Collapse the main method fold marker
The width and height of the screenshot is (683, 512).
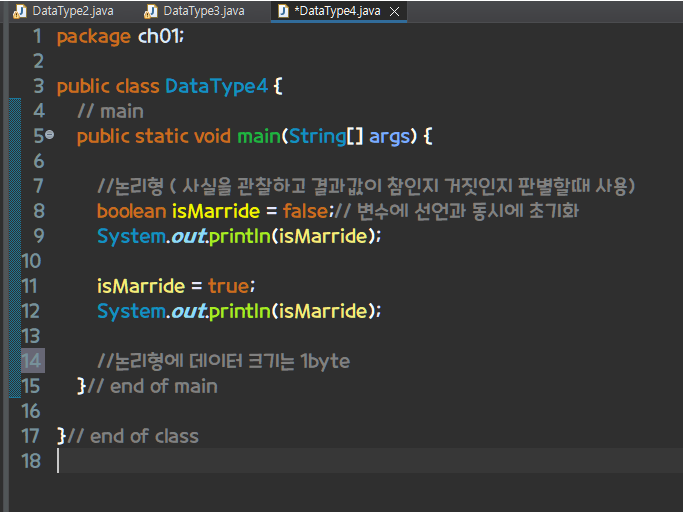pos(50,135)
